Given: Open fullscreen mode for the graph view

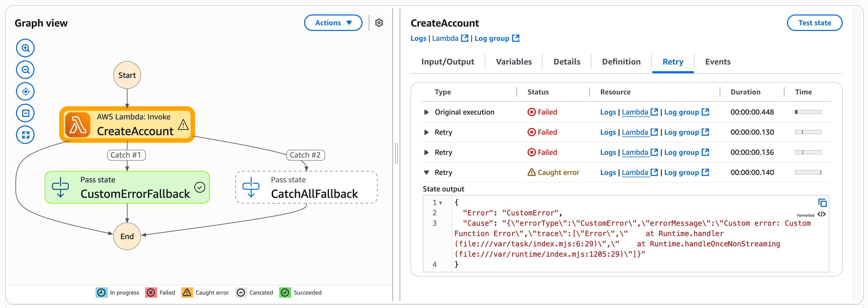Looking at the screenshot, I should (25, 134).
